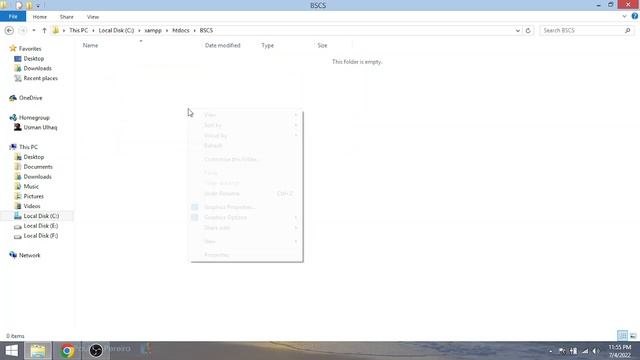The height and width of the screenshot is (360, 640).
Task: Click BSCS in the address breadcrumb
Action: [x=206, y=31]
